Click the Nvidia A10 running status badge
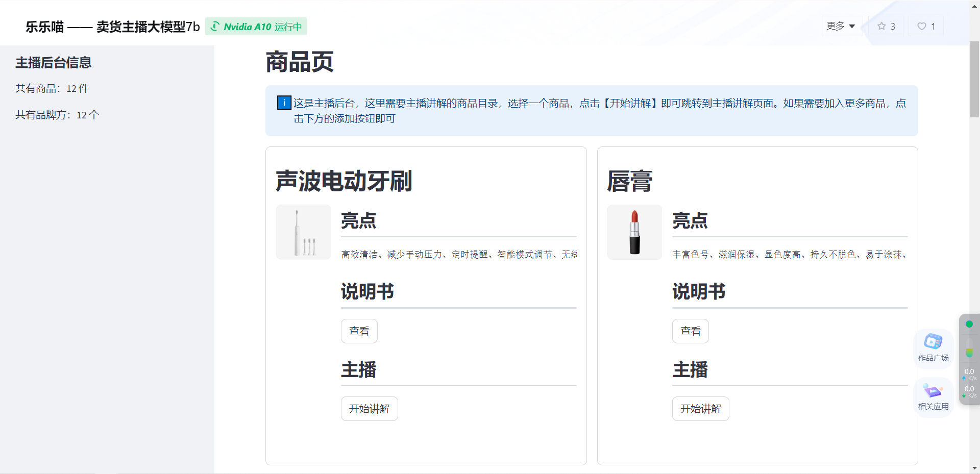This screenshot has width=980, height=474. coord(256,27)
